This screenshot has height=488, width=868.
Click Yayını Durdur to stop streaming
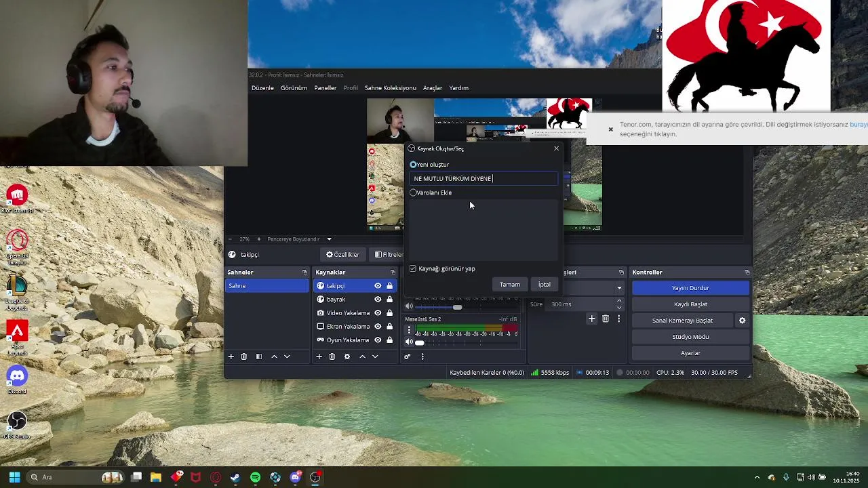point(690,288)
